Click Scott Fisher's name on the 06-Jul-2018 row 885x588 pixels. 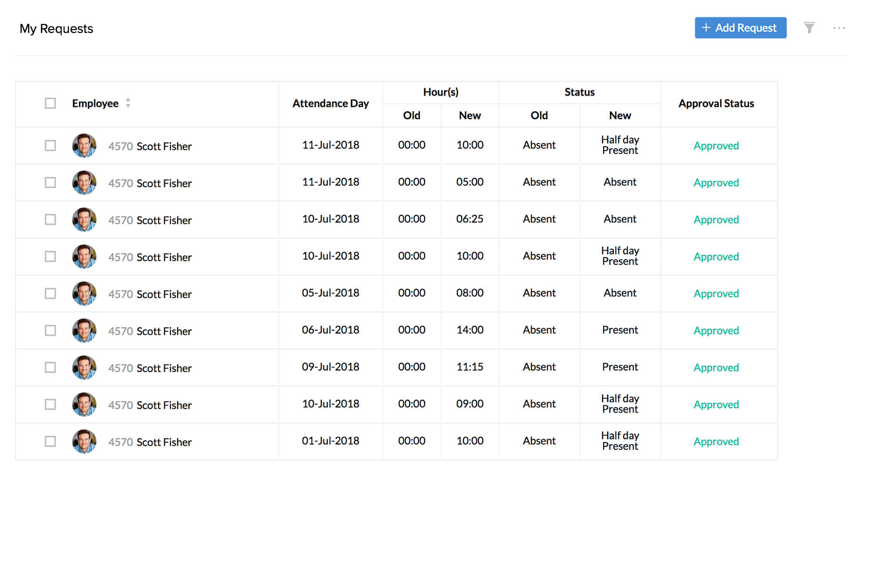click(x=164, y=330)
